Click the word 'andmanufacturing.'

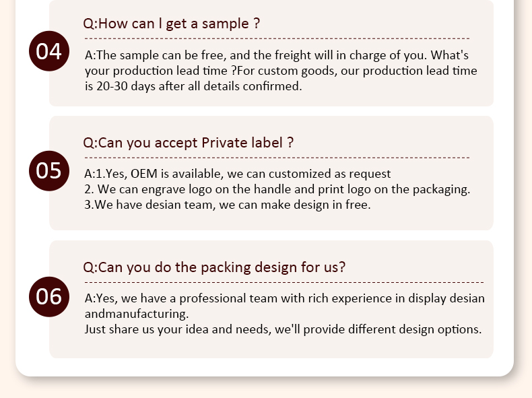[137, 314]
